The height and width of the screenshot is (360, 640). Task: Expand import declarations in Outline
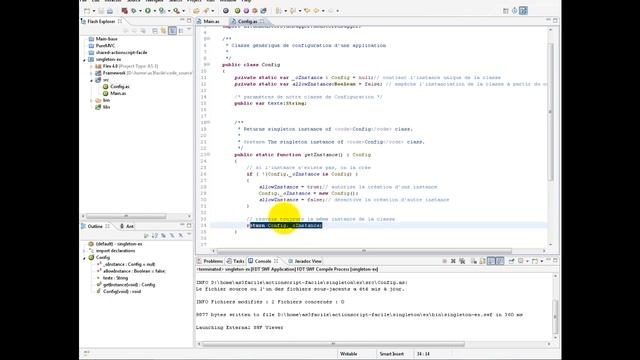(x=84, y=251)
